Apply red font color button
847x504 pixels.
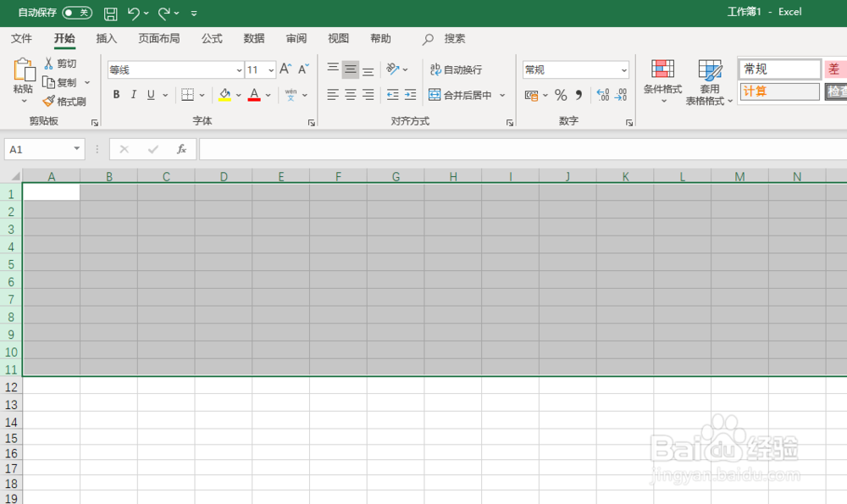tap(254, 95)
